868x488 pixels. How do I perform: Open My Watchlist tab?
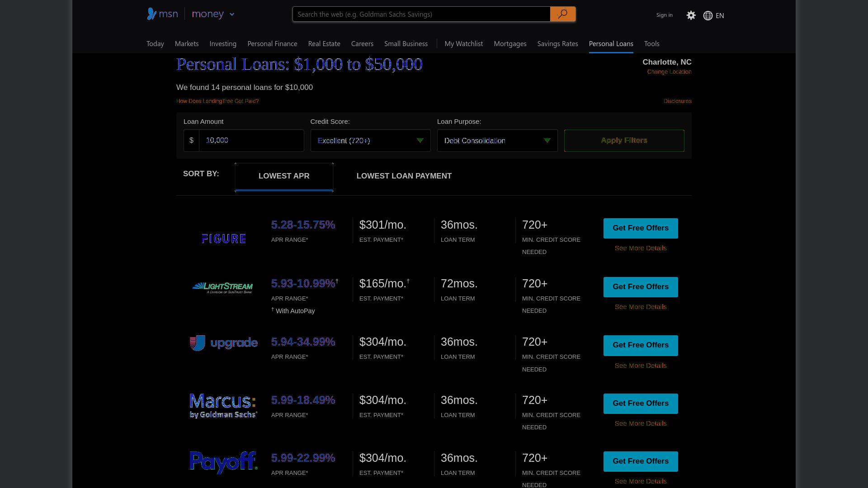[x=463, y=44]
